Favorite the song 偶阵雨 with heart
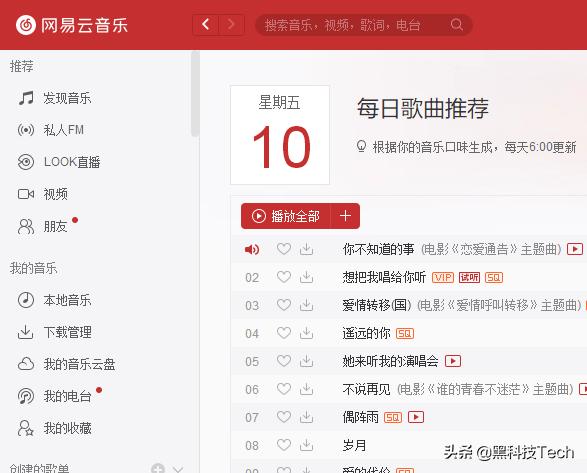Image resolution: width=587 pixels, height=473 pixels. tap(284, 416)
